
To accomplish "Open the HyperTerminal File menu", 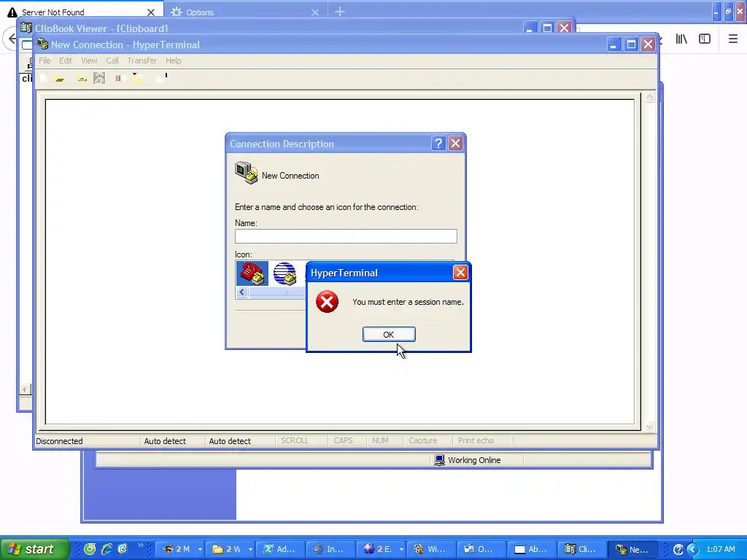I will point(44,61).
